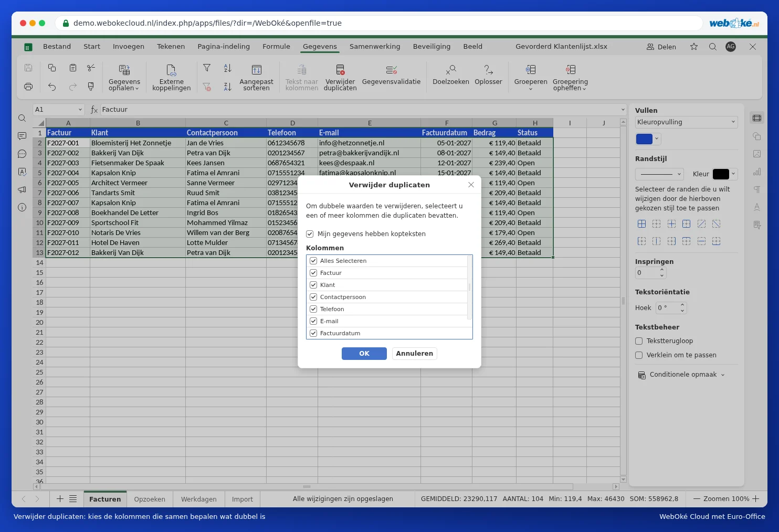The width and height of the screenshot is (779, 532).
Task: Click the copy icon in toolbar
Action: [52, 68]
